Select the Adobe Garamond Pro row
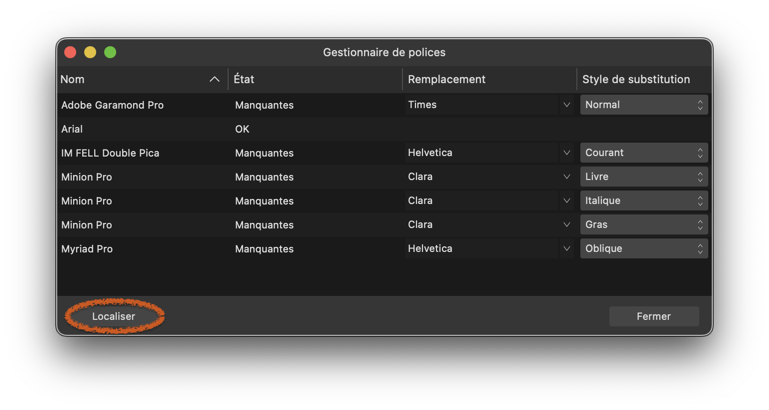 pos(384,105)
